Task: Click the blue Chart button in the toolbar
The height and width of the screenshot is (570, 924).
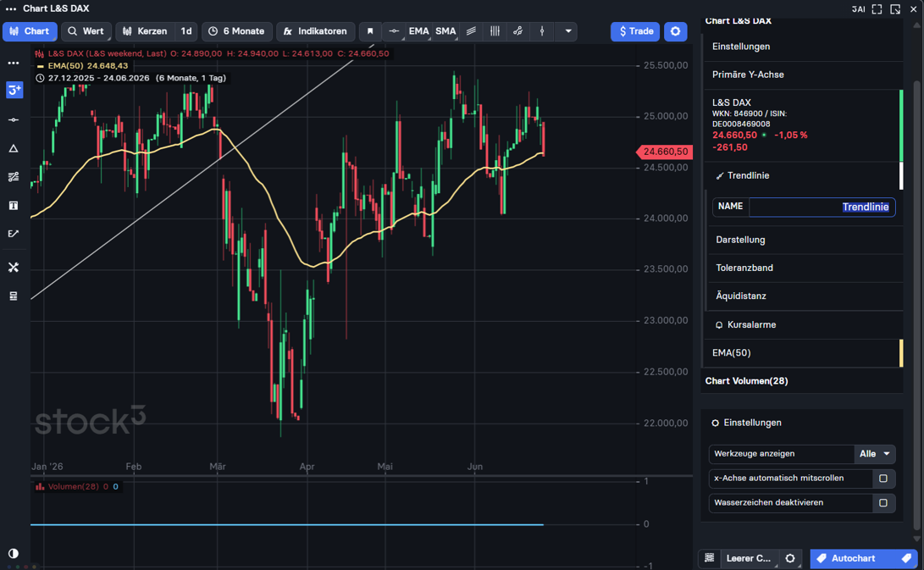Action: [30, 31]
